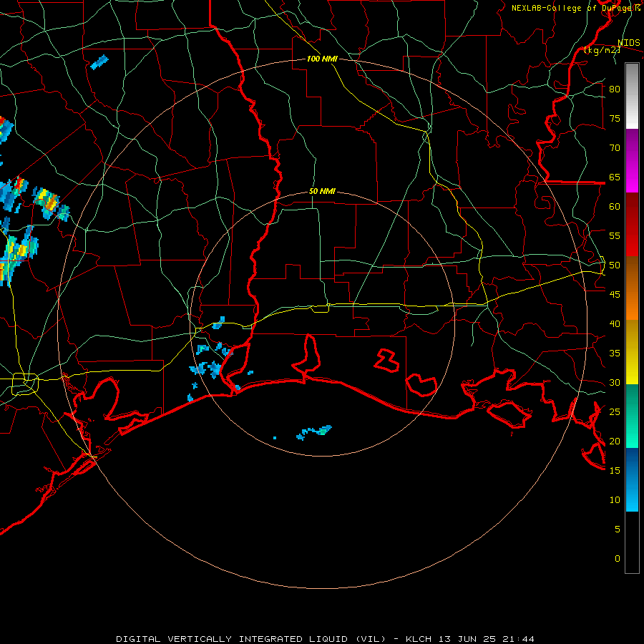Image resolution: width=644 pixels, height=644 pixels.
Task: Click the 80 value on the color scale
Action: point(615,89)
